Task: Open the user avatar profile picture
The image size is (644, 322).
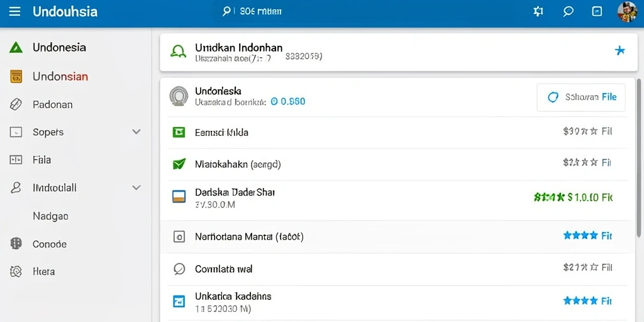Action: click(x=627, y=11)
